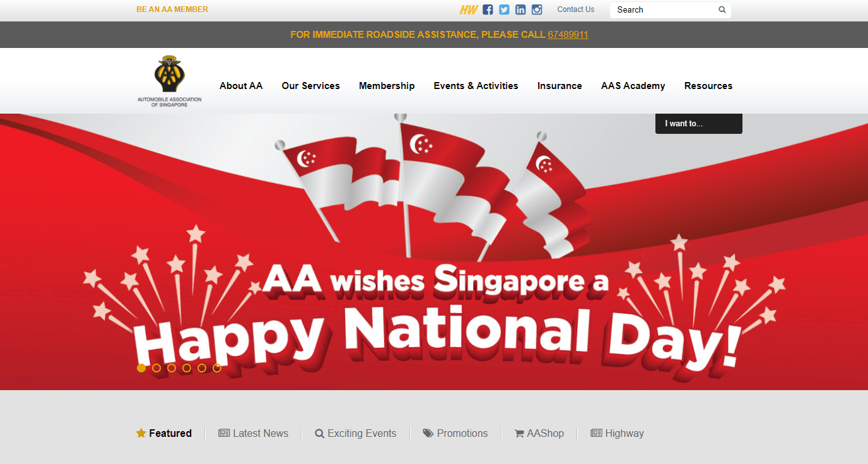Select the fifth carousel slide dot
Viewport: 868px width, 464px height.
[202, 368]
